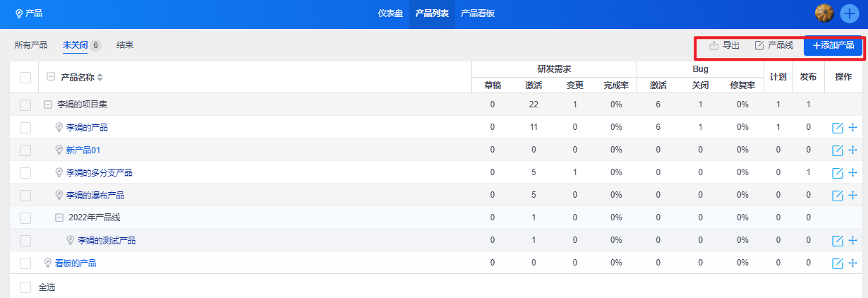The width and height of the screenshot is (868, 298).
Task: Click the plus icon for 新产品01 row
Action: [x=852, y=150]
